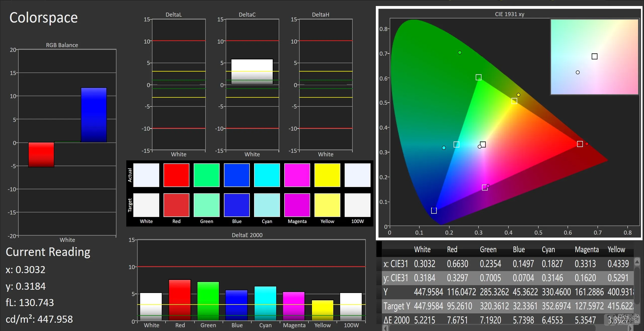The width and height of the screenshot is (644, 331).
Task: Select the Actual Cyan color swatch
Action: (x=267, y=175)
